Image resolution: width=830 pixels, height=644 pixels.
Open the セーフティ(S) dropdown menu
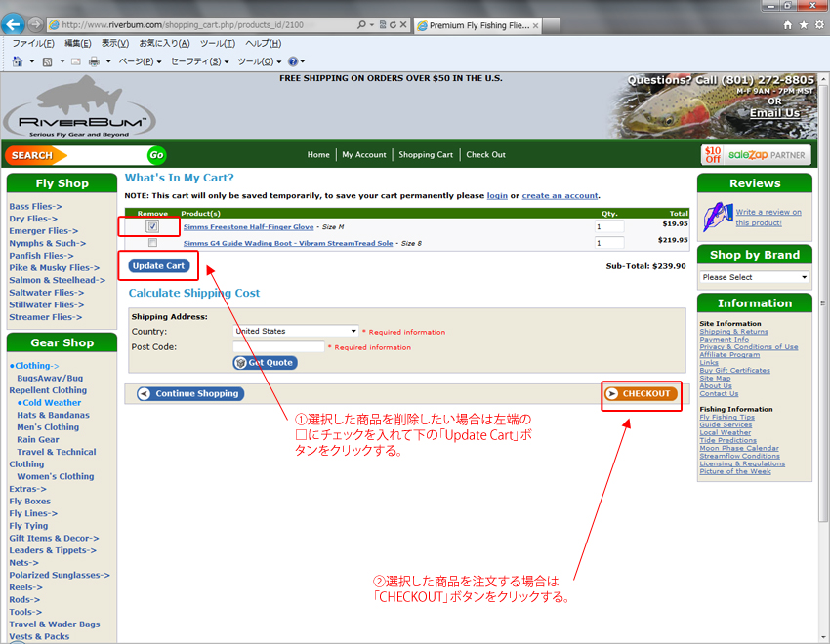coord(199,61)
